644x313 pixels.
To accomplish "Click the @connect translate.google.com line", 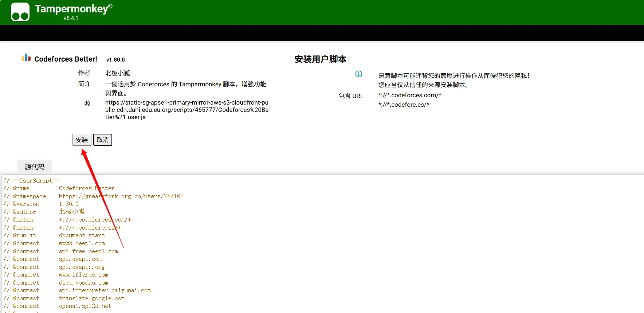I will click(x=64, y=298).
